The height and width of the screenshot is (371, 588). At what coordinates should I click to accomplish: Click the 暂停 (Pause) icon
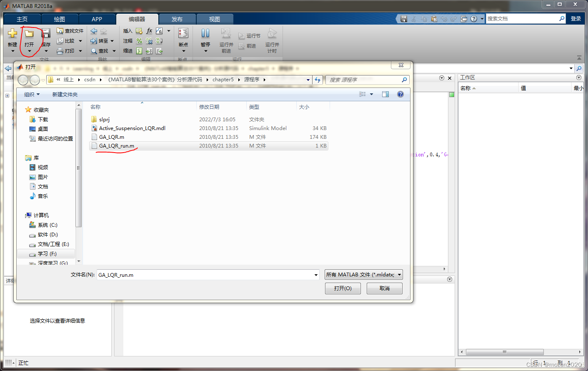[205, 33]
